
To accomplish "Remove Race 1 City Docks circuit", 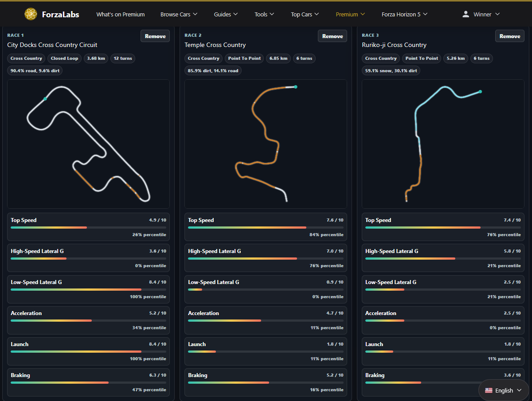I will pos(155,36).
